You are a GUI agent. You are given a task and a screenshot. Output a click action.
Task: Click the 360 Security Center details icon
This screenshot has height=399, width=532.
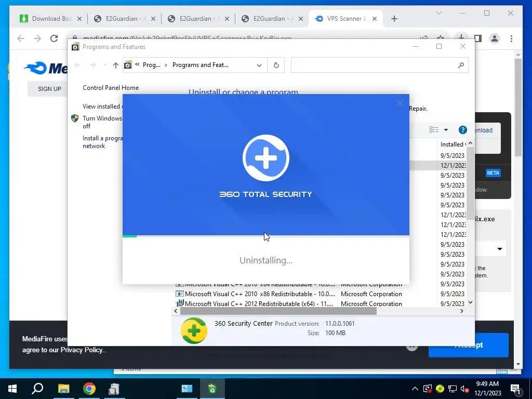(194, 330)
